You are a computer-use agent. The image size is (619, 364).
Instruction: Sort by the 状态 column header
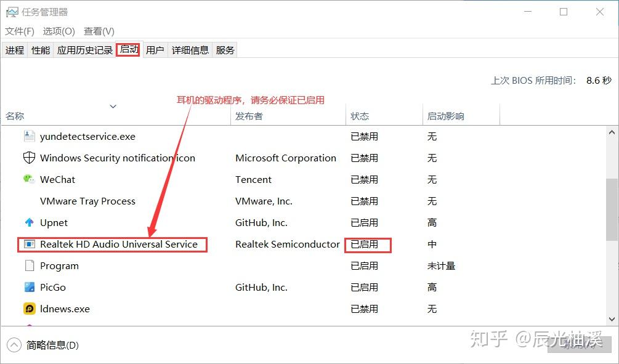pos(384,116)
